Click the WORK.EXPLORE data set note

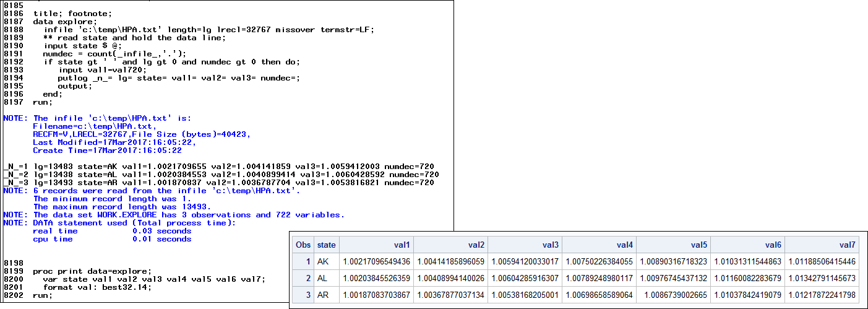click(x=189, y=215)
